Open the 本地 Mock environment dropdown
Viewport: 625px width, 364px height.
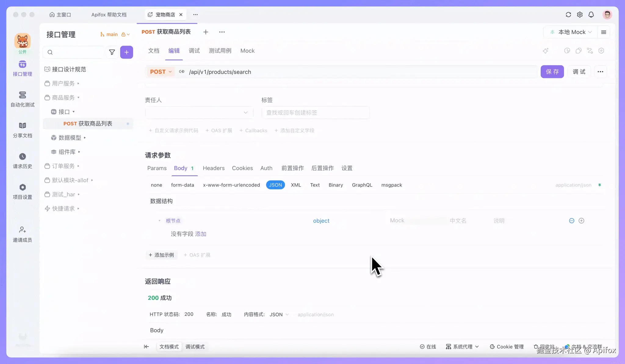click(x=572, y=32)
